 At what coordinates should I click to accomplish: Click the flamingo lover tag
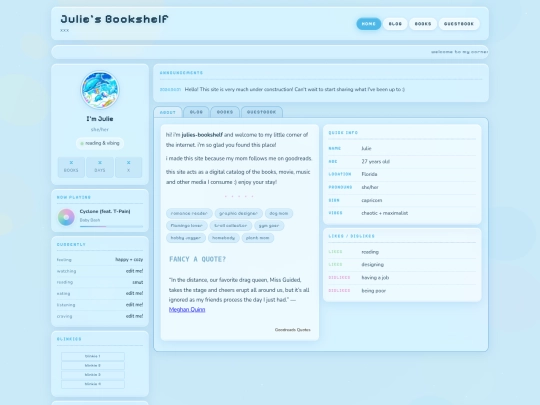tap(187, 226)
